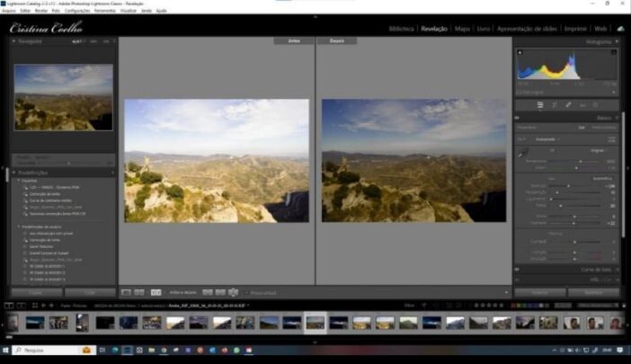This screenshot has height=364, width=631.
Task: Open the cloud sync status icon
Action: pos(619,29)
